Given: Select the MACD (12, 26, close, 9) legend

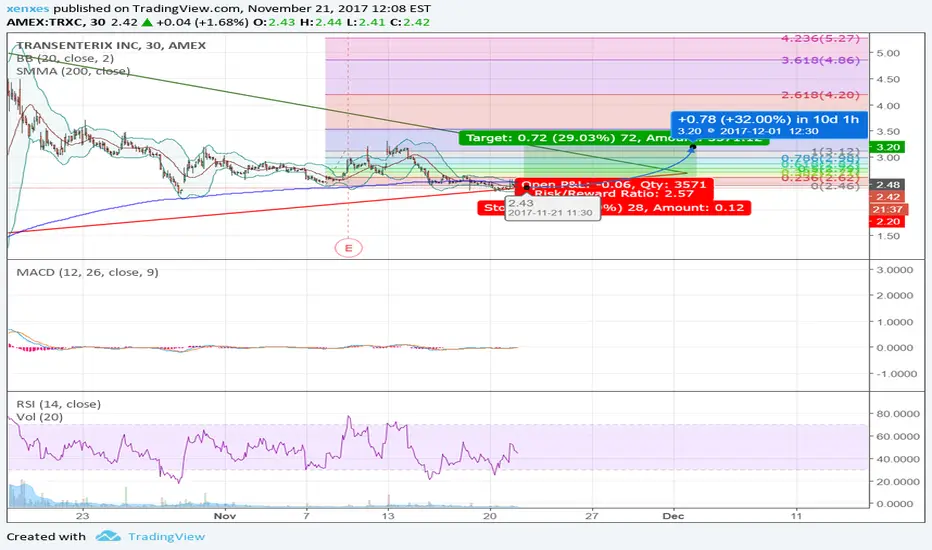Looking at the screenshot, I should coord(87,272).
